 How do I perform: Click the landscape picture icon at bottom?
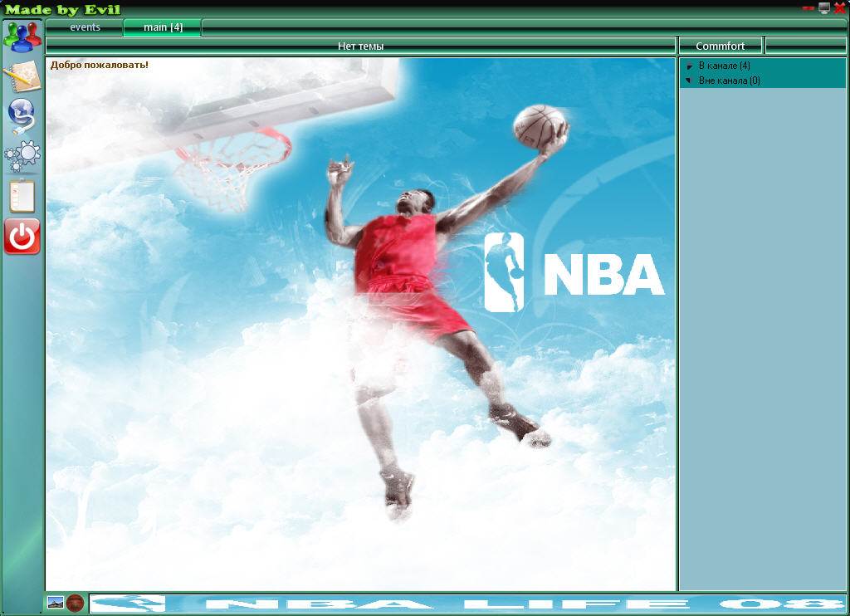[56, 603]
